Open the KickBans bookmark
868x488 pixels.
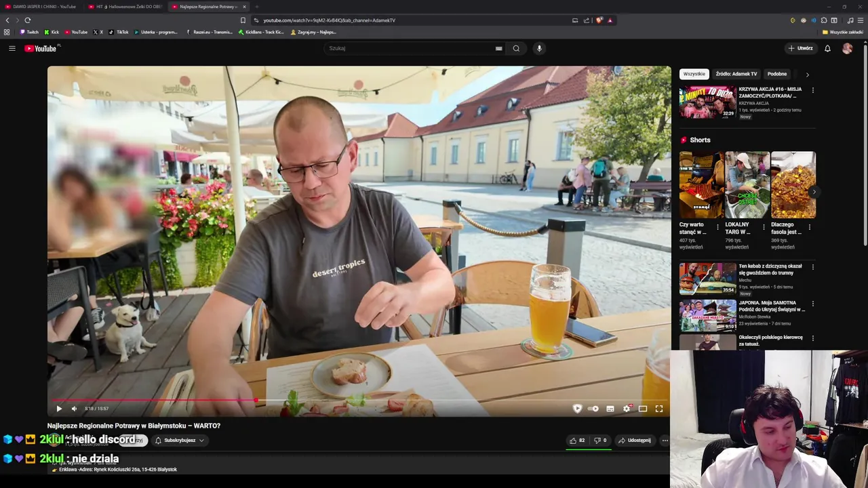261,32
